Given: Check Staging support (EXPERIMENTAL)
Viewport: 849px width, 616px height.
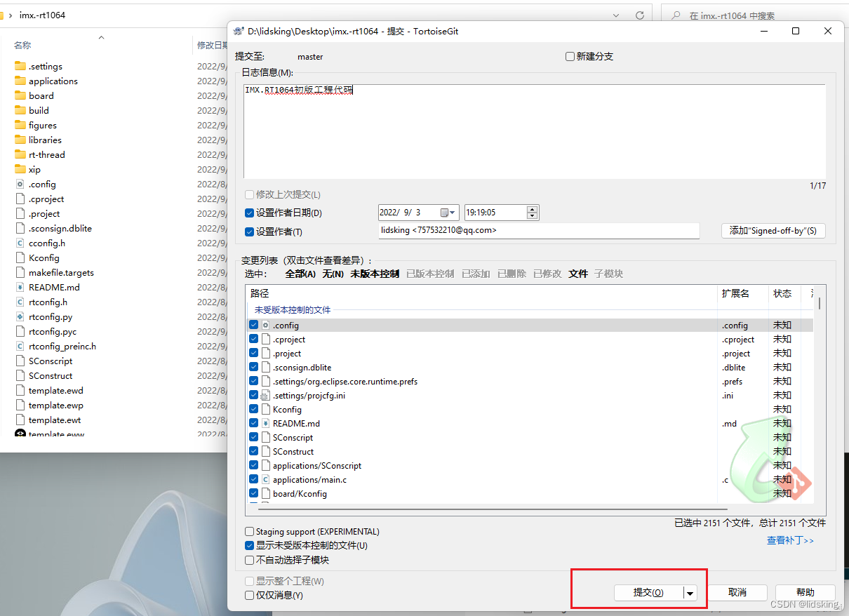Looking at the screenshot, I should point(250,531).
